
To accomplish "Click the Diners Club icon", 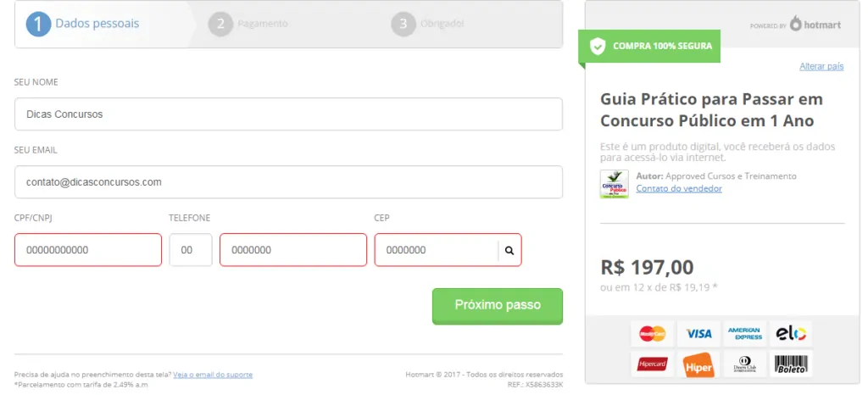I will 744,364.
